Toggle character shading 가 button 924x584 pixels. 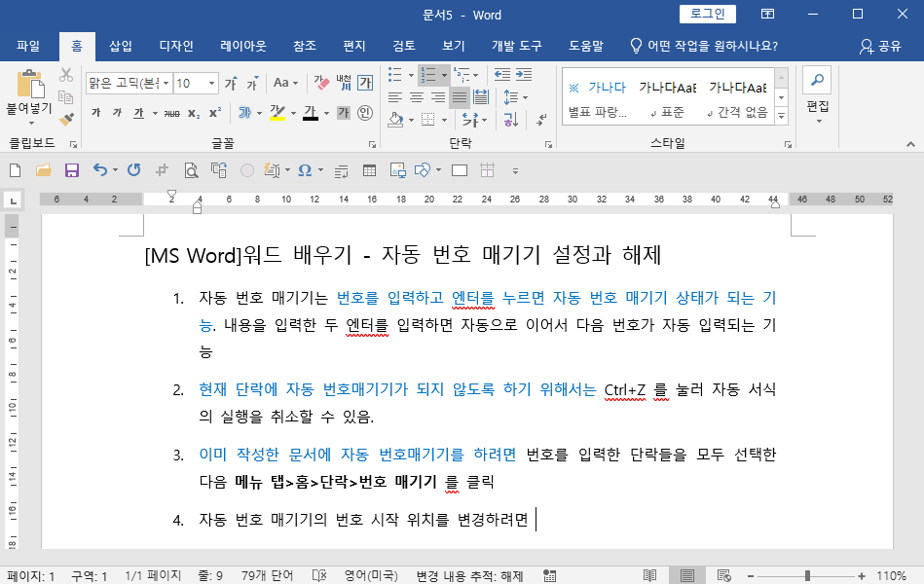point(344,113)
